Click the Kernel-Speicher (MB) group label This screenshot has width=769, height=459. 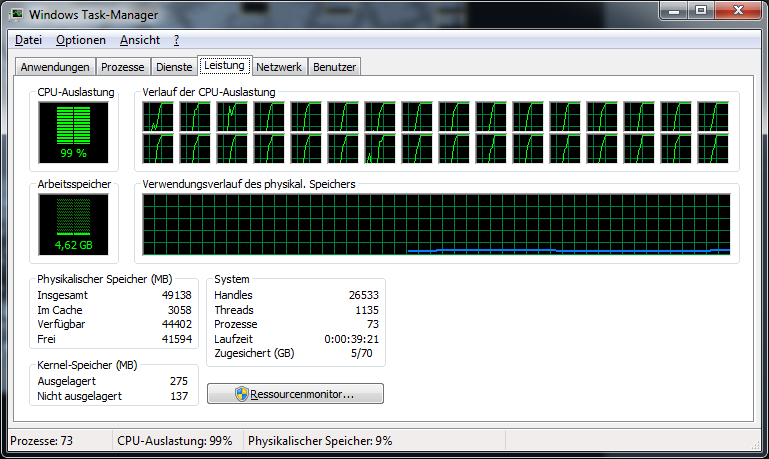coord(87,365)
